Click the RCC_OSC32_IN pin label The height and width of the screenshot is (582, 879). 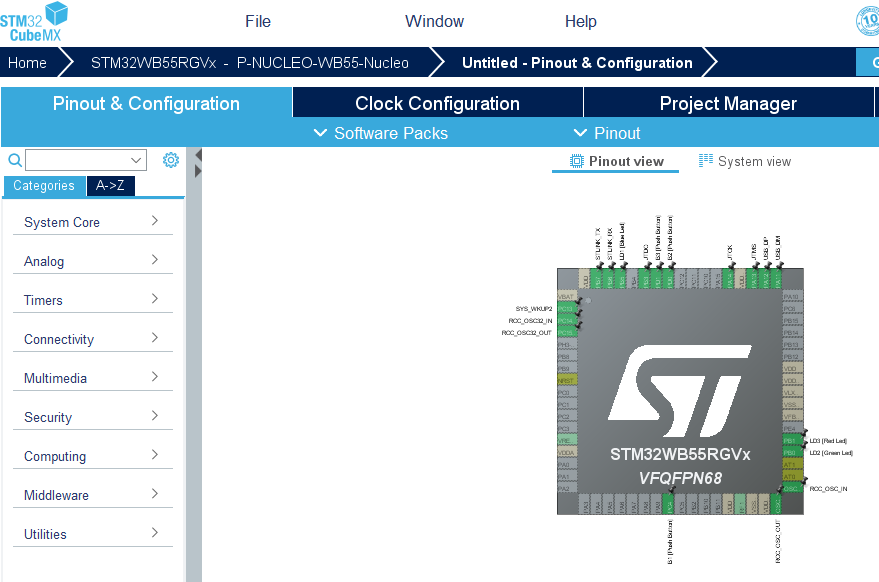(x=530, y=321)
